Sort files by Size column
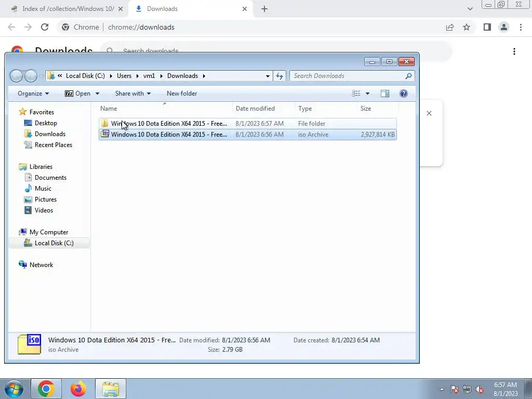Screen dimensions: 532x399 pyautogui.click(x=378, y=109)
